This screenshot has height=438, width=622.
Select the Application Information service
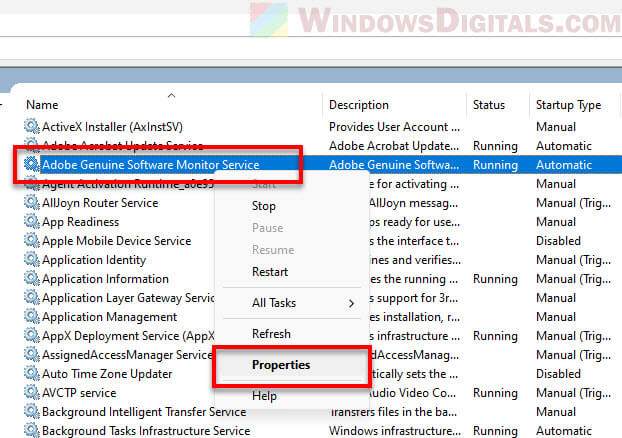tap(105, 279)
